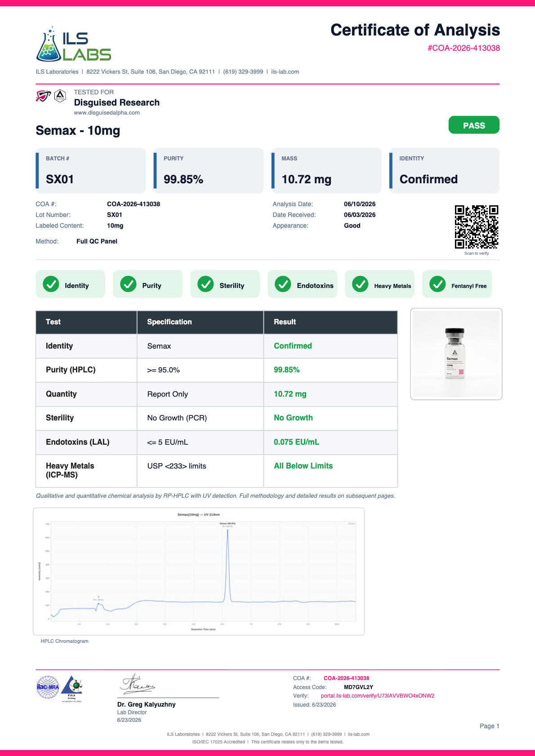The height and width of the screenshot is (756, 535).
Task: Click the Result column header
Action: click(x=330, y=322)
